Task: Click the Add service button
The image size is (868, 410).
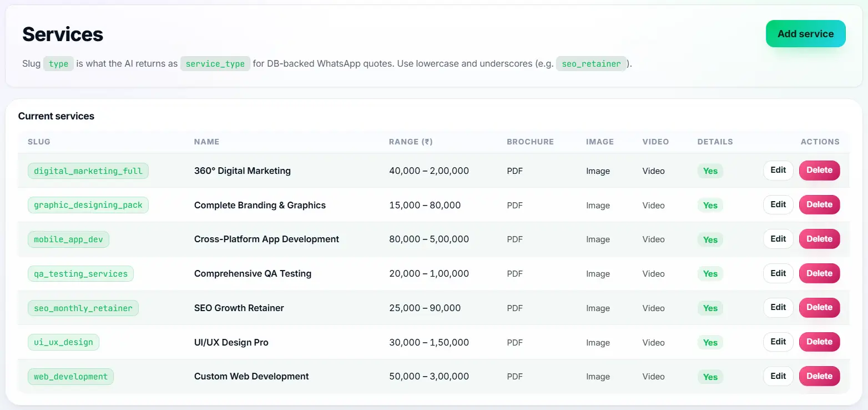Action: (805, 34)
